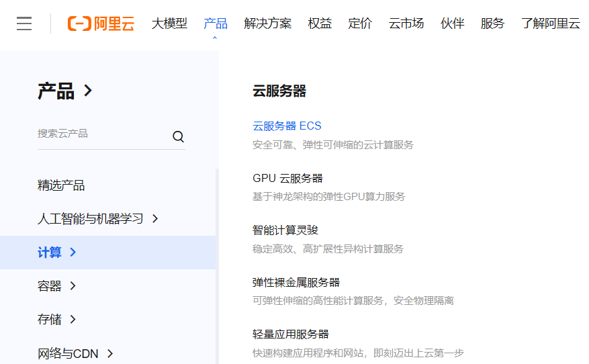The width and height of the screenshot is (589, 364).
Task: Click the arrow beside 产品 heading
Action: [x=88, y=91]
